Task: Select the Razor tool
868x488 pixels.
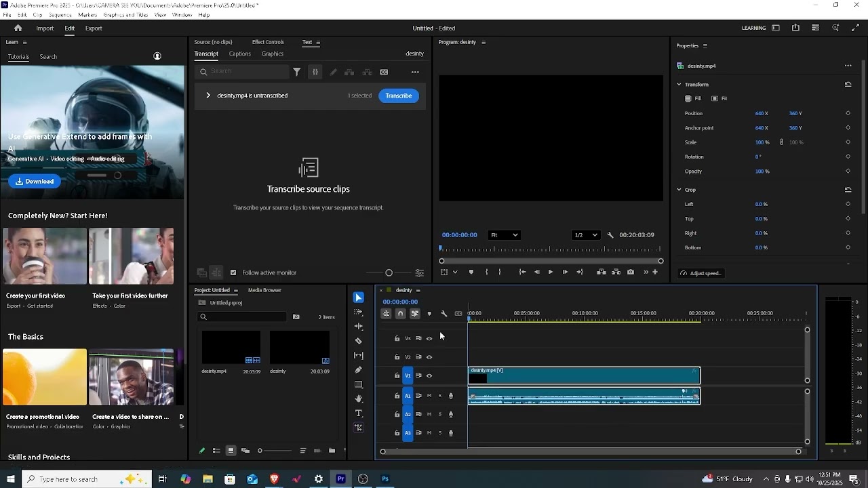Action: click(359, 341)
